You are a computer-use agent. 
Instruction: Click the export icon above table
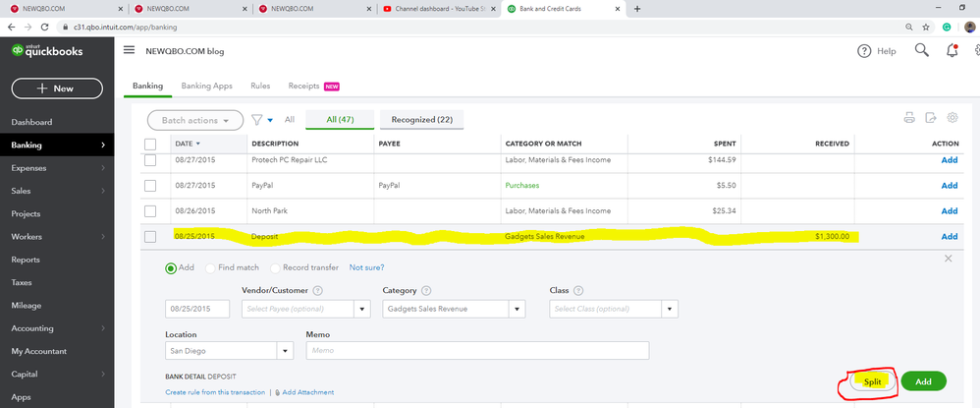tap(931, 118)
